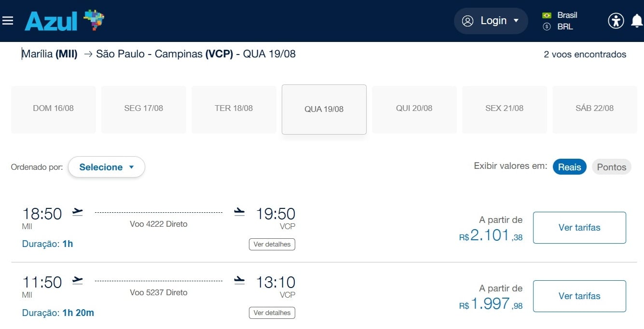Screen dimensions: 644x329
Task: View fares for flight 4222
Action: [579, 228]
